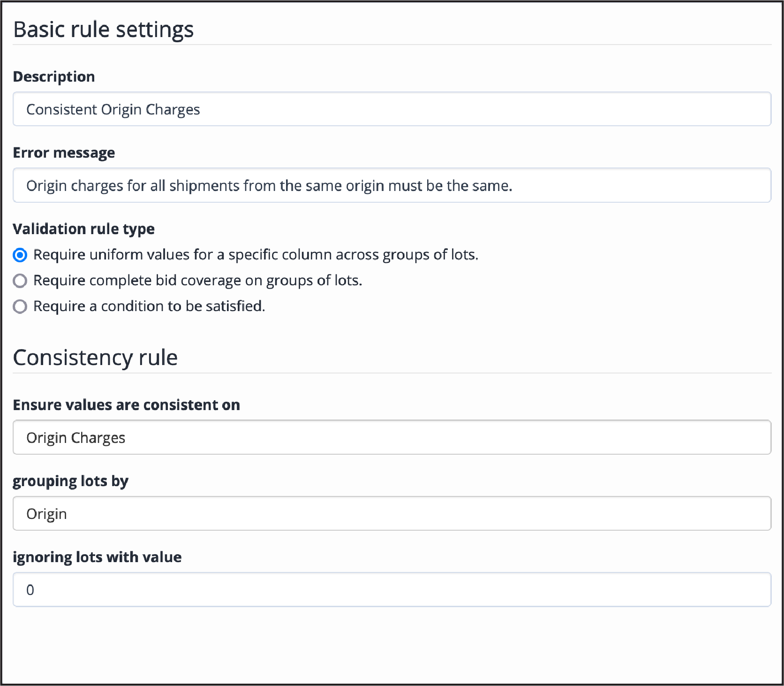This screenshot has width=784, height=686.
Task: Click the 'Consistency rule' heading
Action: [x=95, y=358]
